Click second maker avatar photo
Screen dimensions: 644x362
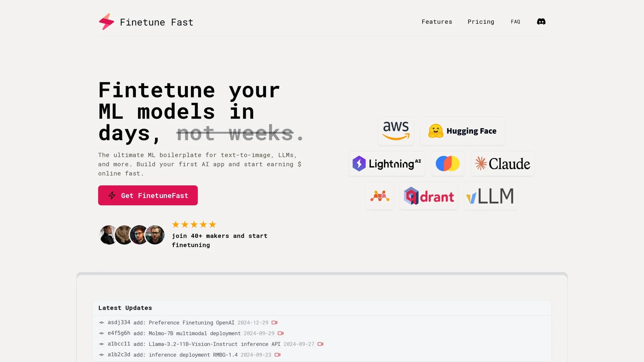[x=123, y=235]
